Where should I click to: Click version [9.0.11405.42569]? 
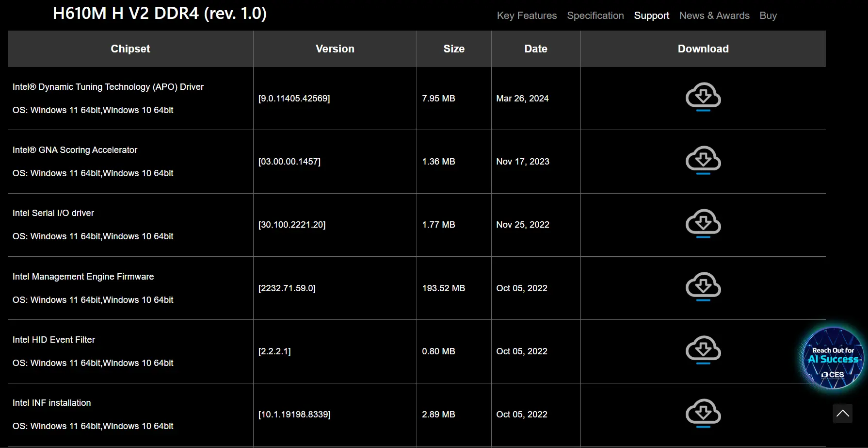[294, 99]
